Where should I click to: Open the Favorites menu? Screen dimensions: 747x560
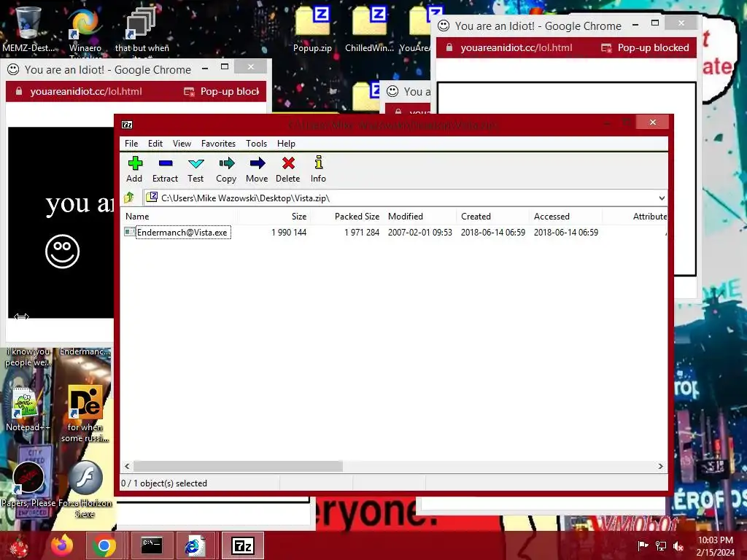point(218,144)
